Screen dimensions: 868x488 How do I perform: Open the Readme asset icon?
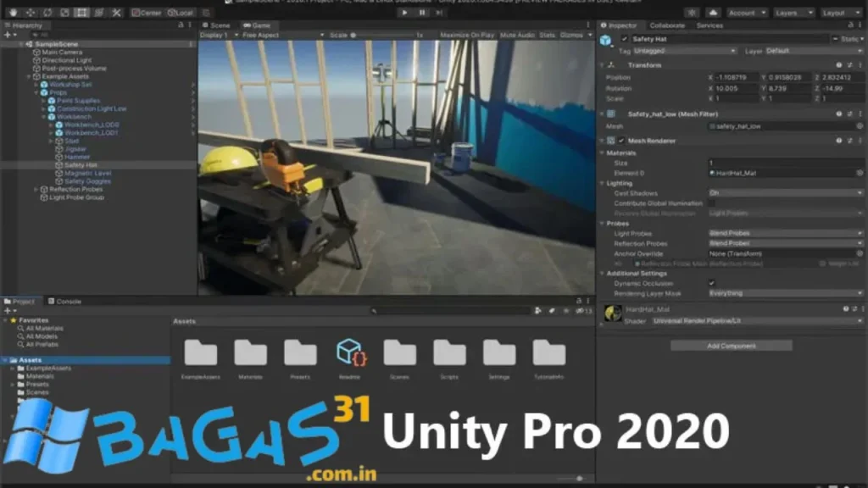(x=350, y=352)
